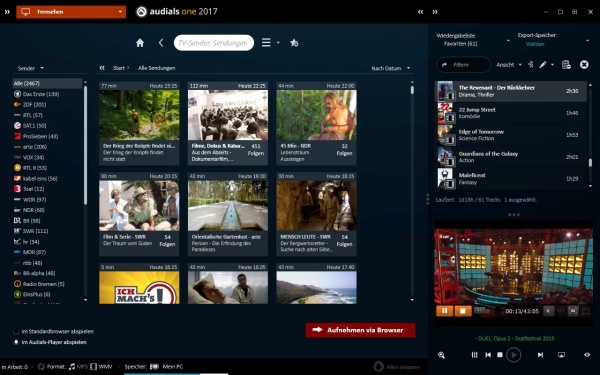Open the pencil edit tool
This screenshot has height=375, width=600.
[x=543, y=65]
